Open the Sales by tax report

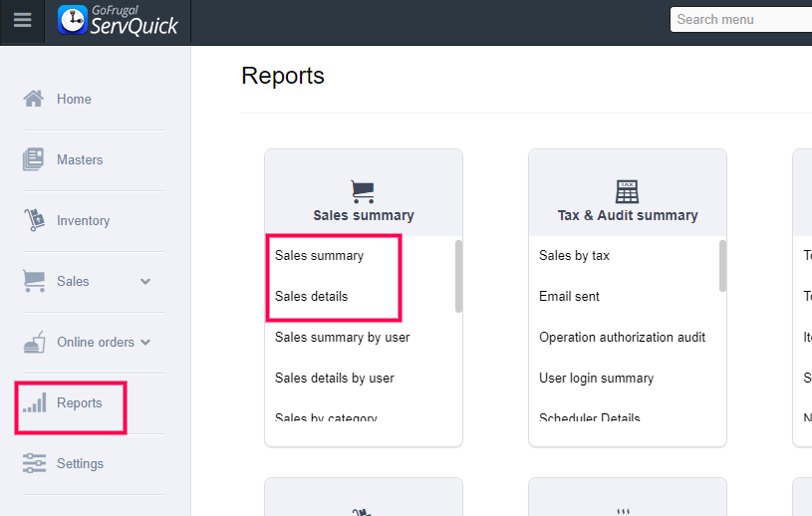click(574, 256)
